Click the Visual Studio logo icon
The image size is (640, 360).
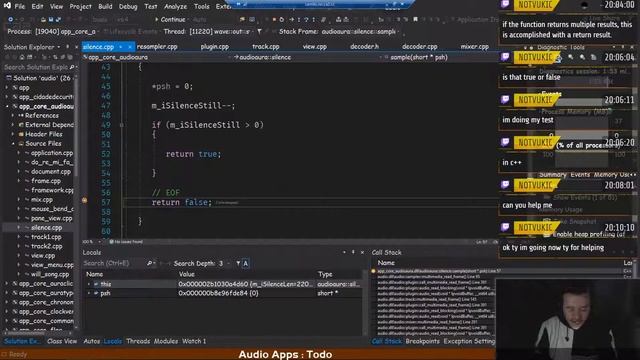pyautogui.click(x=7, y=6)
